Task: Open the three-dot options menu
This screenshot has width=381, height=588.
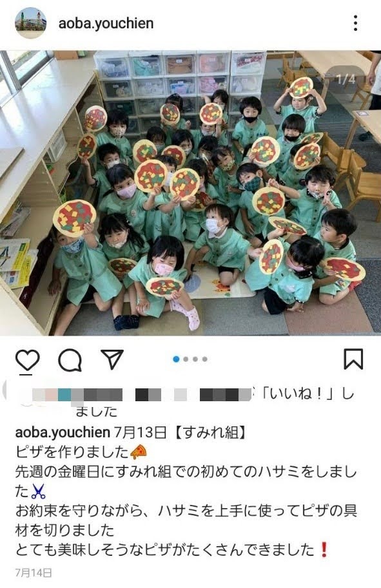Action: [x=355, y=23]
